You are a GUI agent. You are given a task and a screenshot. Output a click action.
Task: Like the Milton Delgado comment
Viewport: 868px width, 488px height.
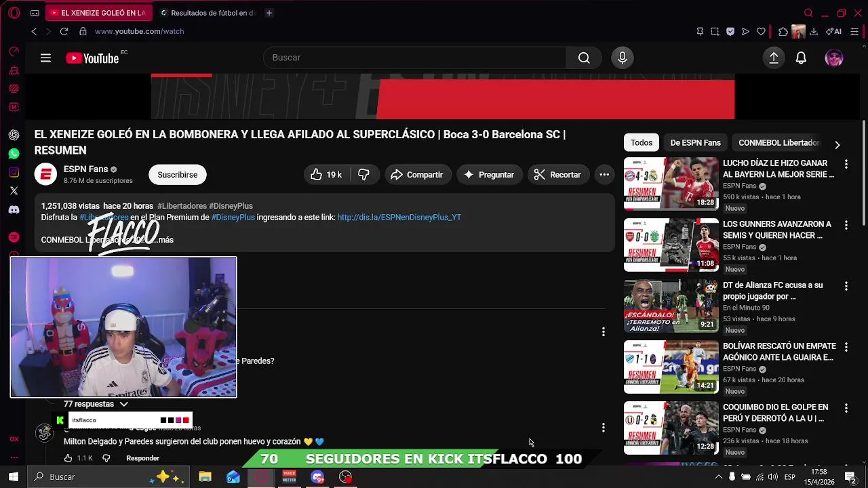point(68,458)
